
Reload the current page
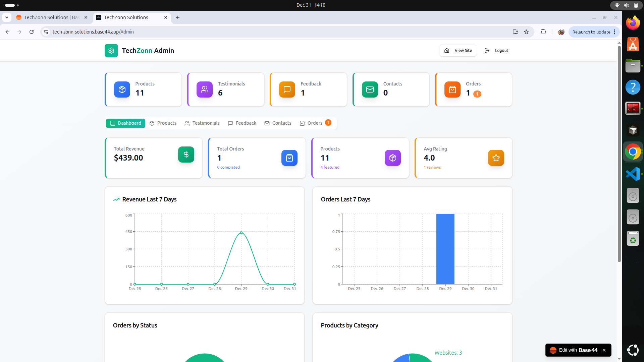click(32, 32)
